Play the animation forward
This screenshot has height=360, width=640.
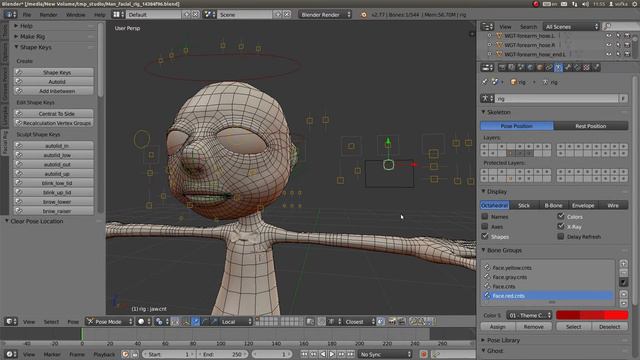tap(332, 354)
